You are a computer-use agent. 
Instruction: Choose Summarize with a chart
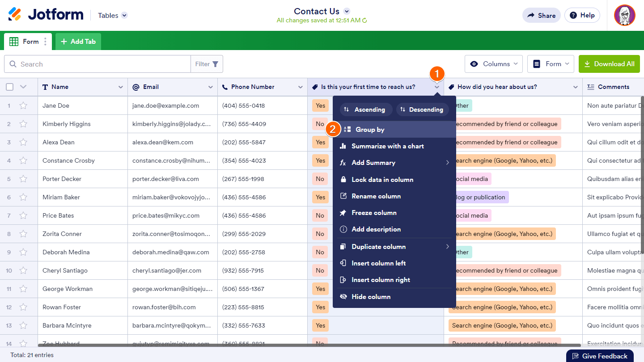pyautogui.click(x=387, y=146)
